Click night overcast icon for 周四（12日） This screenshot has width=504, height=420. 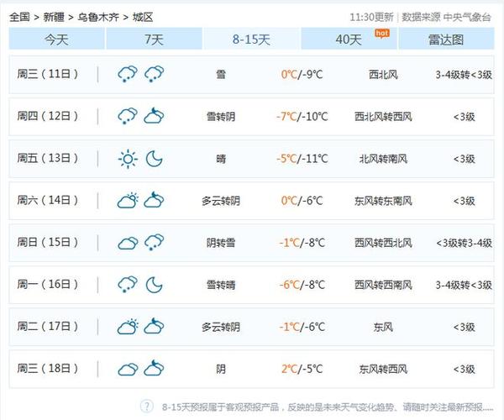pos(154,116)
